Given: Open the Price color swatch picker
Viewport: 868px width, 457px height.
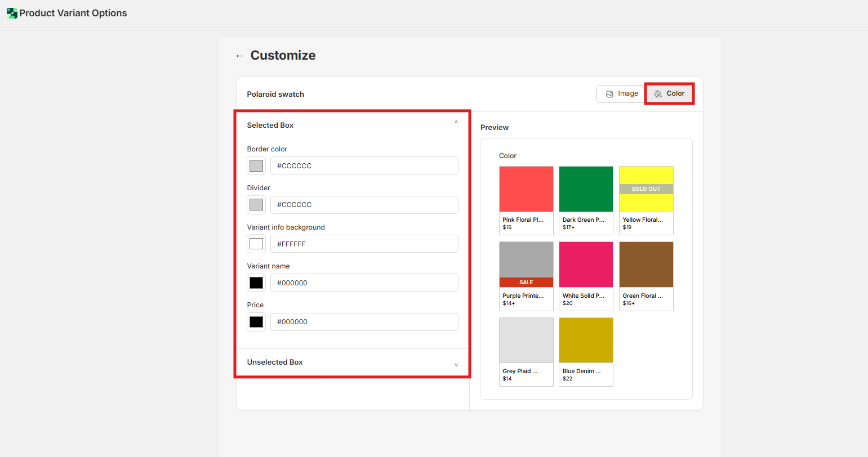Looking at the screenshot, I should 256,322.
